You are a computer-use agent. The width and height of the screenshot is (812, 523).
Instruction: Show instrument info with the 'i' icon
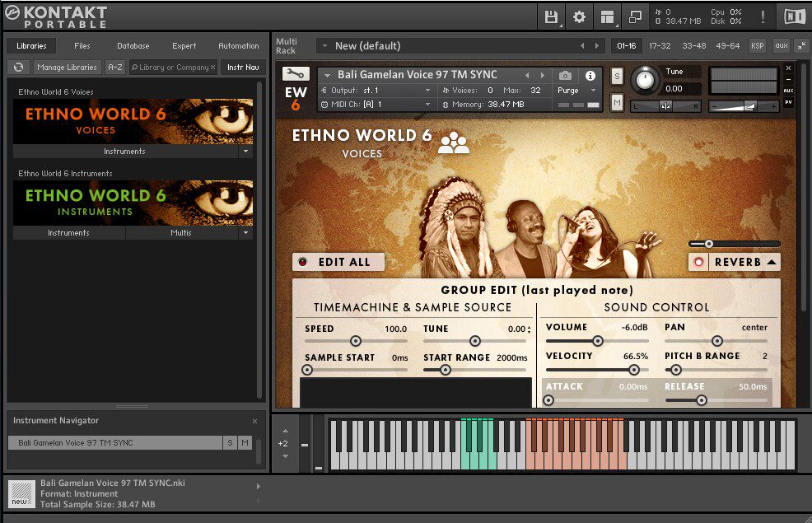coord(590,75)
